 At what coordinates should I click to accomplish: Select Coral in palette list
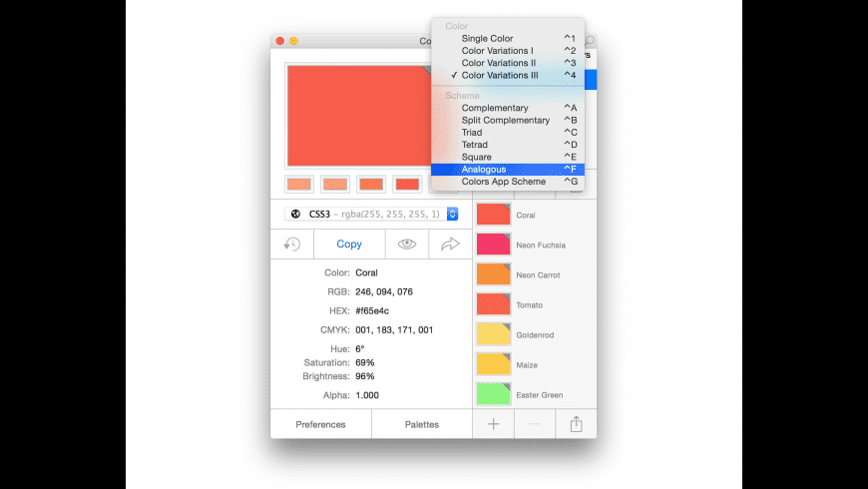tap(535, 215)
